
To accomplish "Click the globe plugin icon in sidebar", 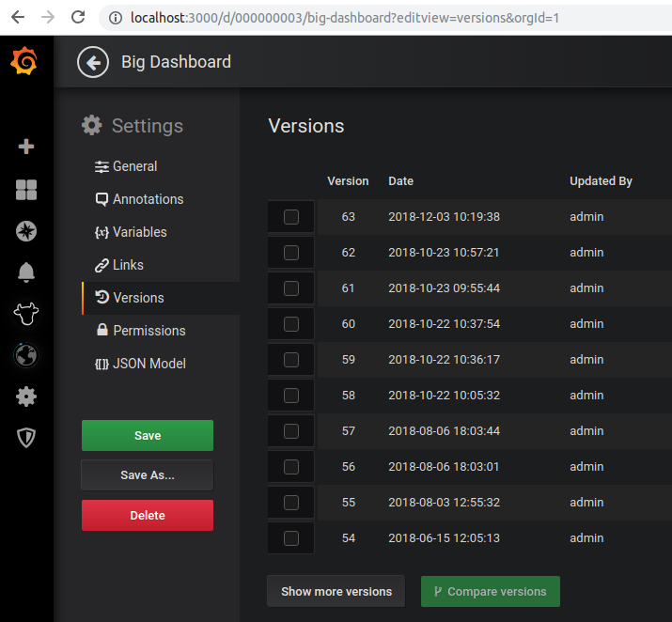I will [26, 355].
